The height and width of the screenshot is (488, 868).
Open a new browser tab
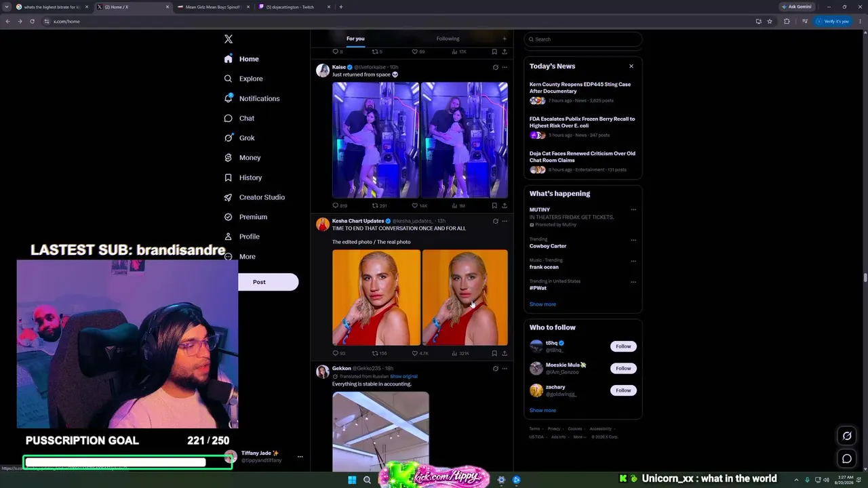[x=340, y=7]
